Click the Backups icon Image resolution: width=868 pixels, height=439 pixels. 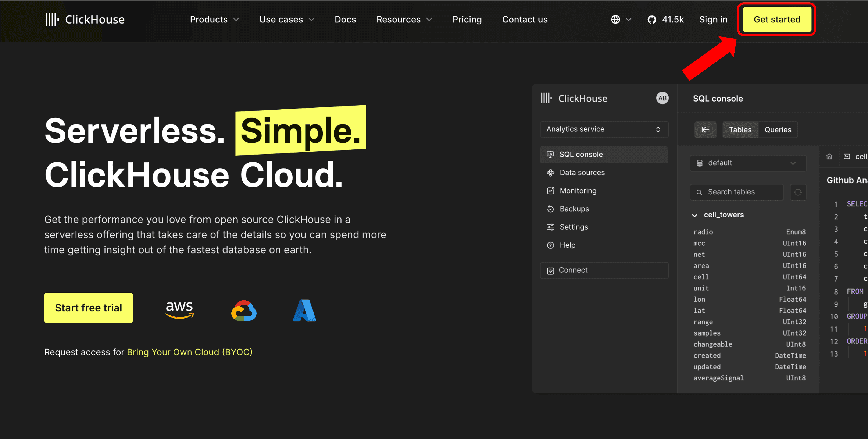550,209
